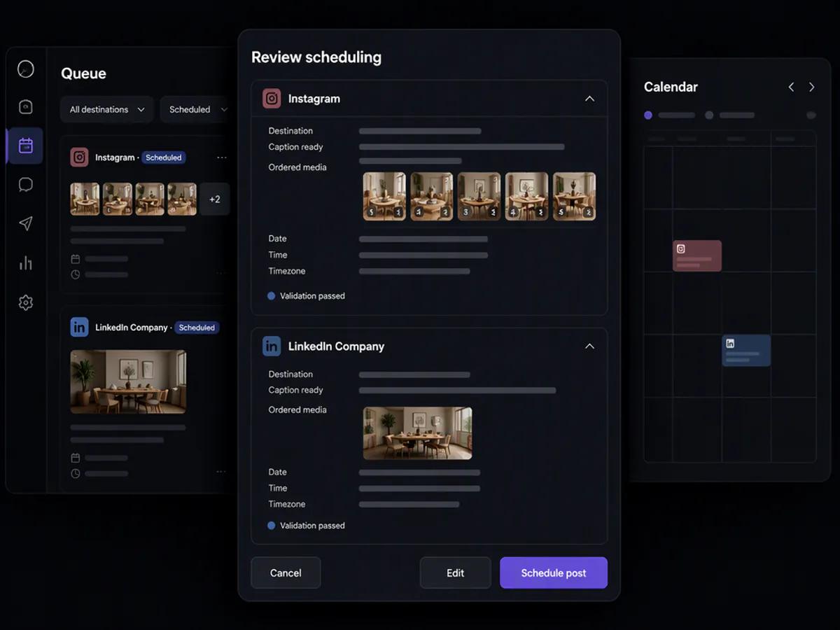The image size is (840, 630).
Task: Go to previous month in Calendar
Action: coord(791,87)
